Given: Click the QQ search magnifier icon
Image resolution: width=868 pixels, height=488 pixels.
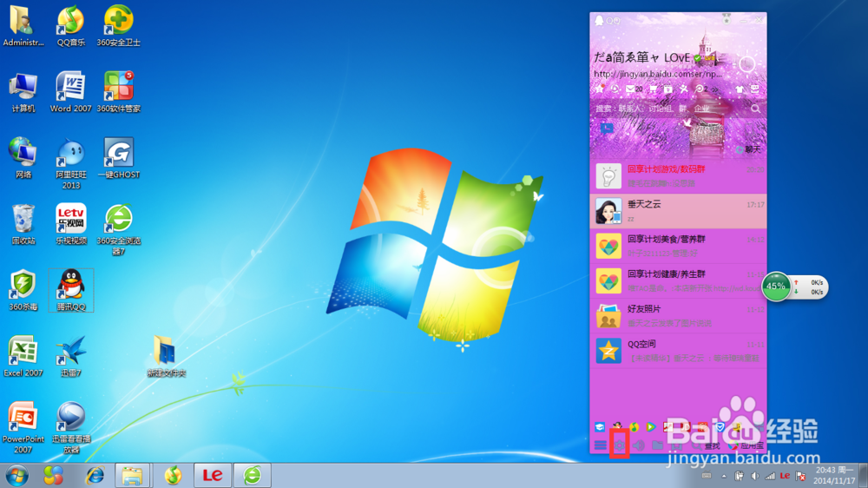Looking at the screenshot, I should [756, 109].
